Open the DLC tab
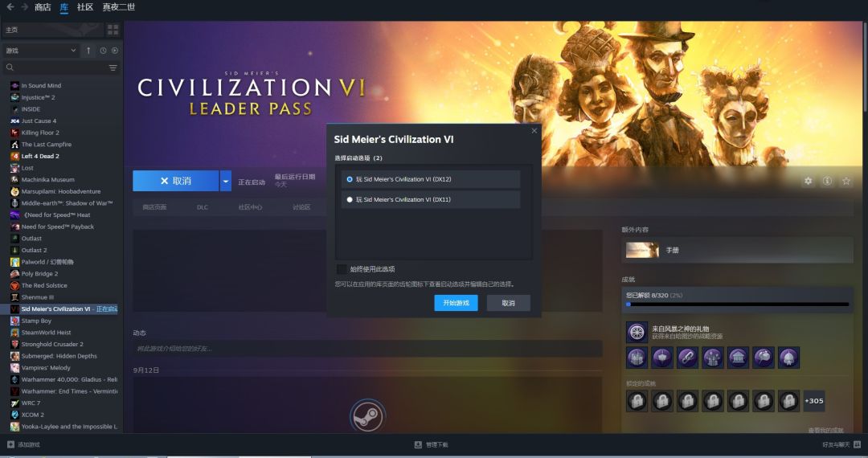Screen dimensions: 868x458 [x=203, y=207]
